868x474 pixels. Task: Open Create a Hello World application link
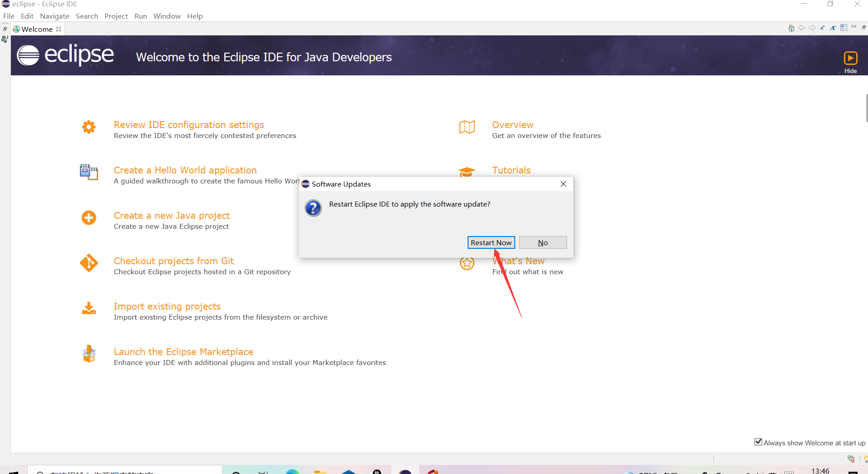tap(185, 170)
